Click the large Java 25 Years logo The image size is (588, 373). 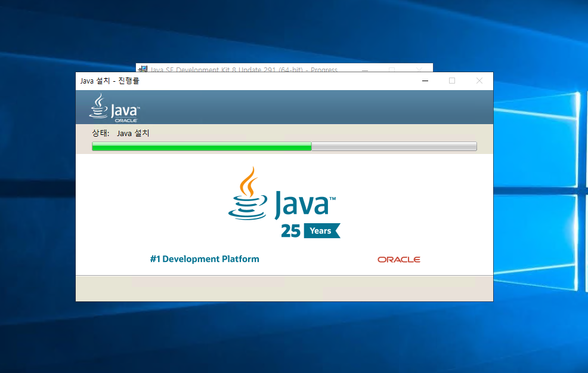(284, 203)
